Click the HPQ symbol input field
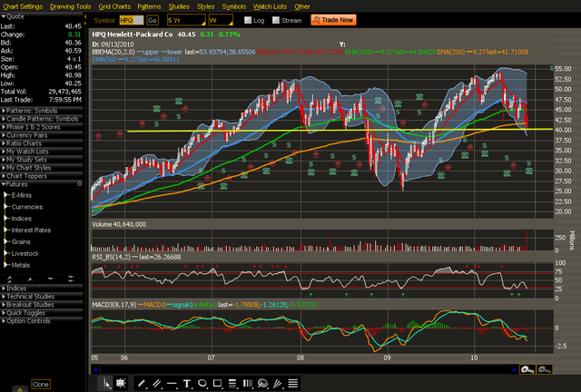This screenshot has height=392, width=581. tap(132, 20)
